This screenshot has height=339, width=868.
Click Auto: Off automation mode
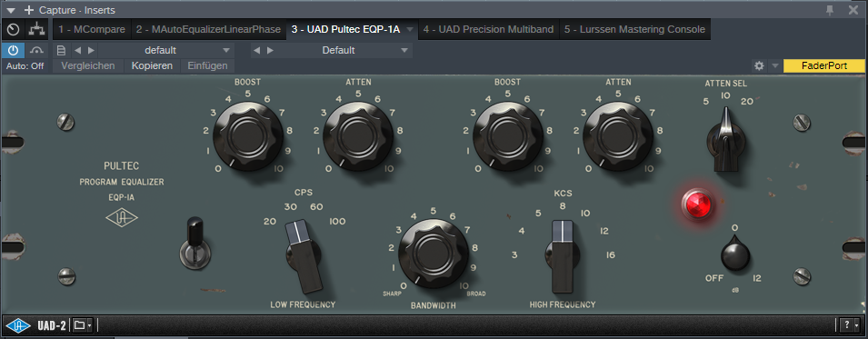[25, 66]
